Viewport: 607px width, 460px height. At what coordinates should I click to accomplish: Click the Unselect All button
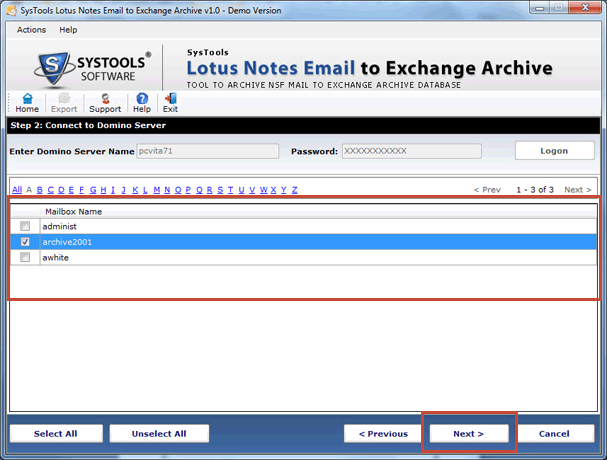coord(159,434)
